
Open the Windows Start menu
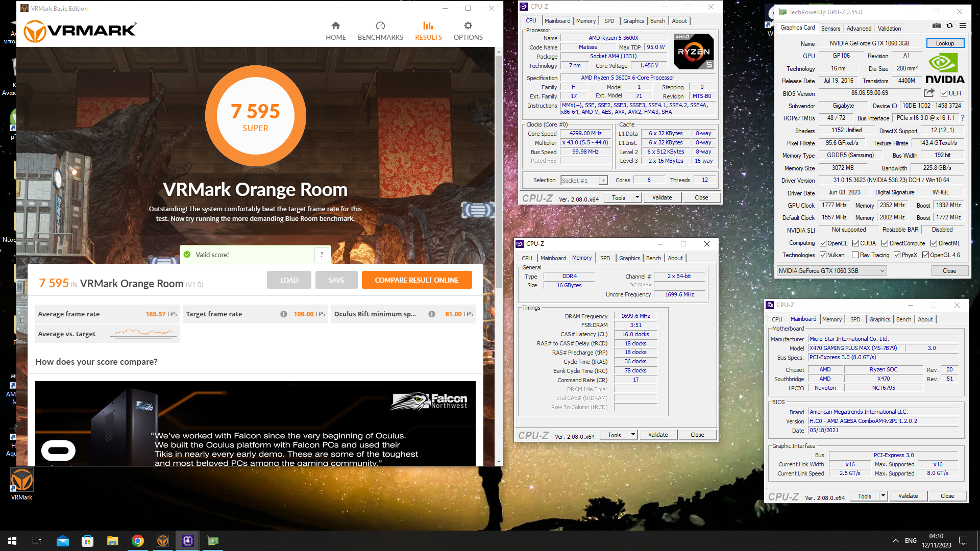pyautogui.click(x=12, y=541)
